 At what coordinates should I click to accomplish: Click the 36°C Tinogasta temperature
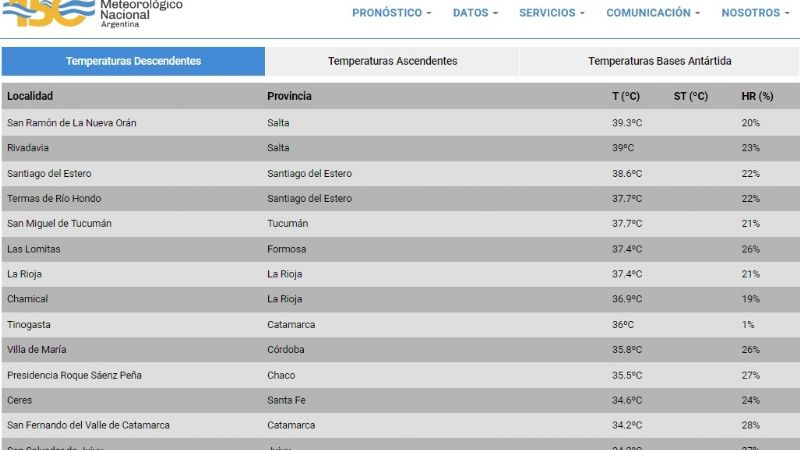coord(623,324)
